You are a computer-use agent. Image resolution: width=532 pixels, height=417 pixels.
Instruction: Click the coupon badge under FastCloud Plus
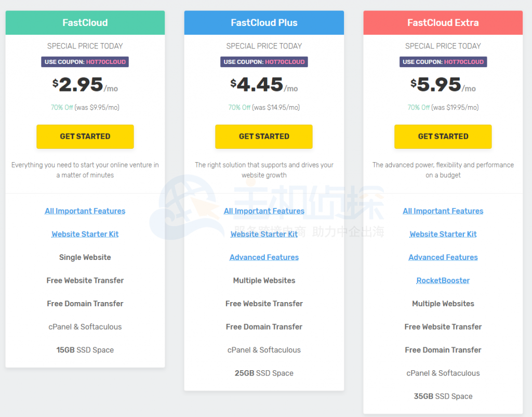tap(264, 62)
